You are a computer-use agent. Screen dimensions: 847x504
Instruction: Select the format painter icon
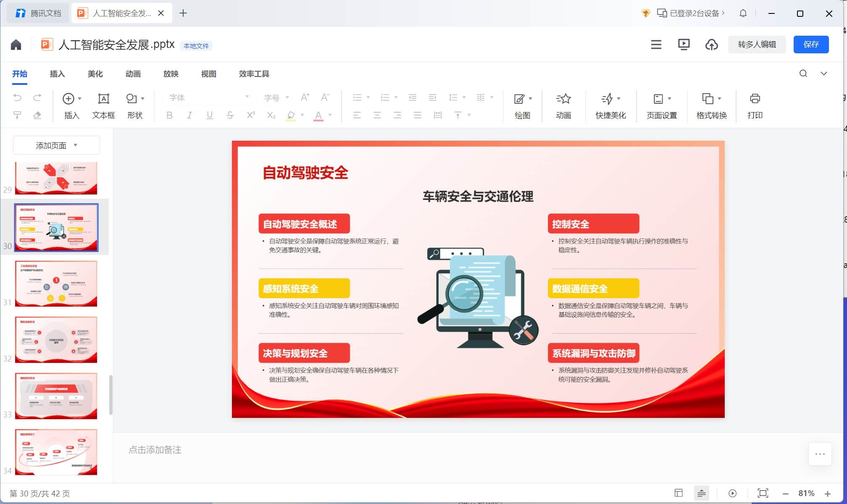17,115
